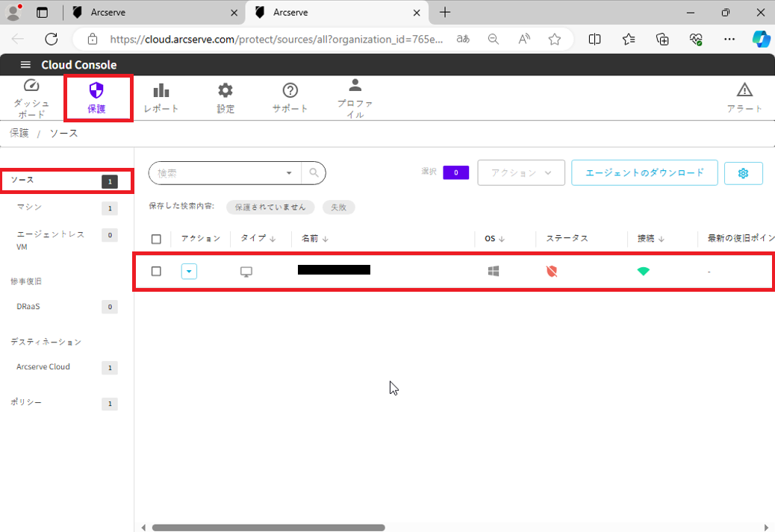The image size is (775, 532).
Task: Open browser essentials heart icon
Action: [696, 39]
